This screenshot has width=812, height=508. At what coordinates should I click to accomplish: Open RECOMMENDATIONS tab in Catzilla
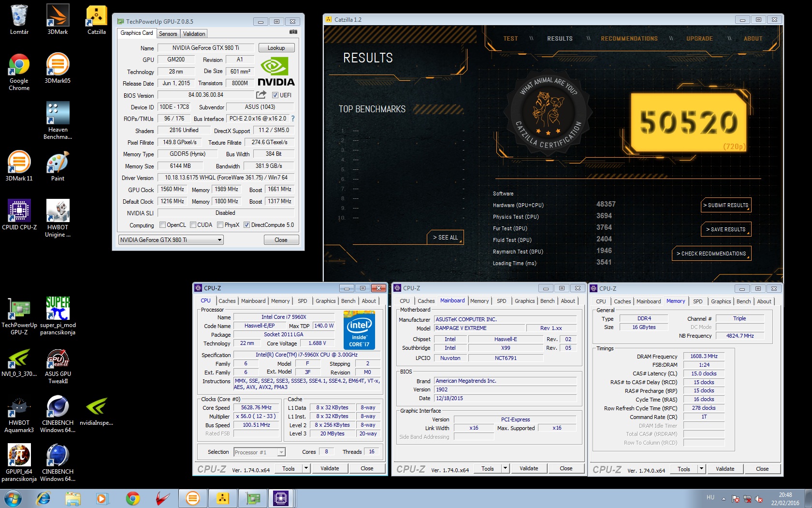629,39
